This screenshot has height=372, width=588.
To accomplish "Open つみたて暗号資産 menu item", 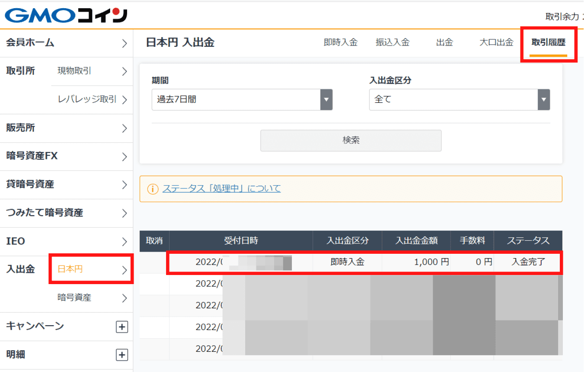I will coord(66,213).
